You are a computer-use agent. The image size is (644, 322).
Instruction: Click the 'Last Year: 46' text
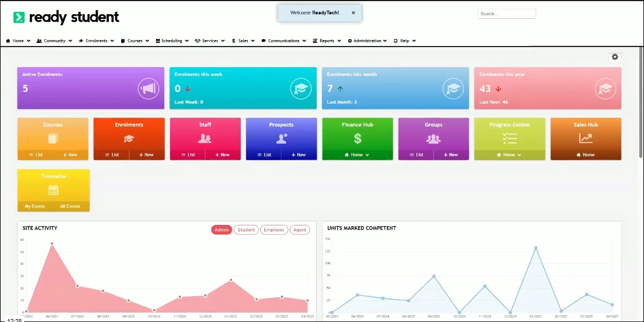click(x=494, y=102)
